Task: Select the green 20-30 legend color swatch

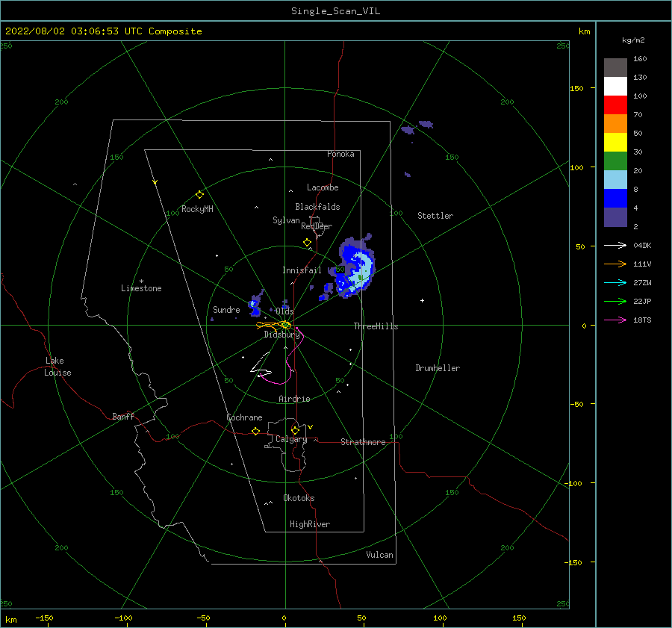Action: coord(615,161)
